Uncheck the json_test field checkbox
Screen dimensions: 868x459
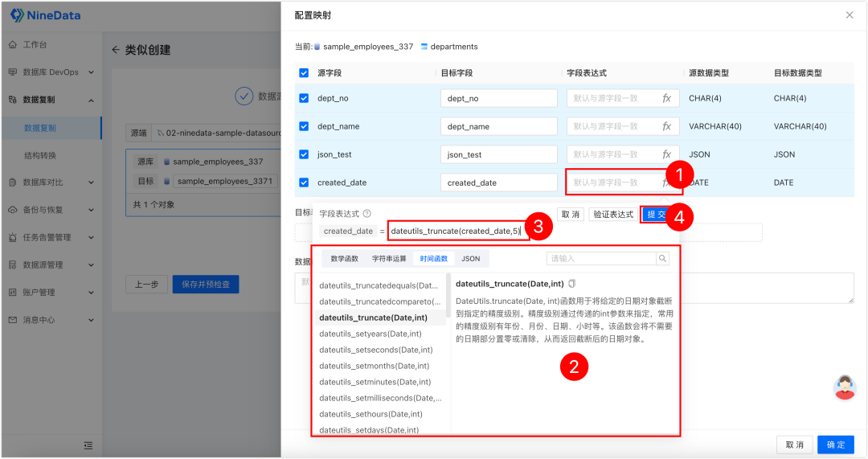(304, 154)
